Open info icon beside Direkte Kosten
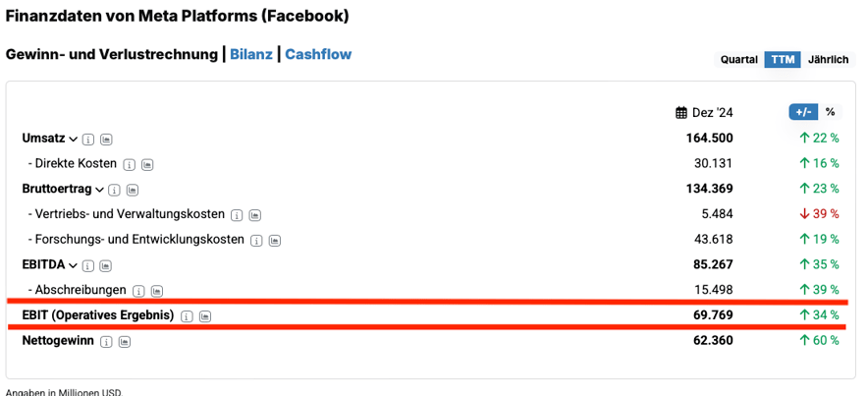The image size is (868, 396). tap(129, 164)
